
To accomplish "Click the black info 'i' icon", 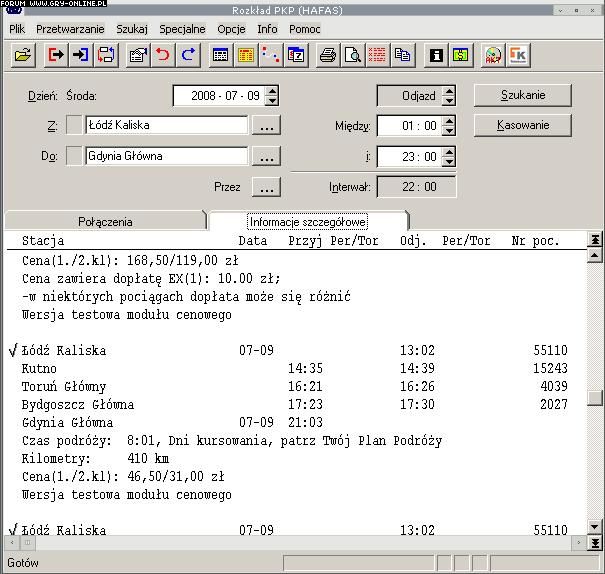I will click(x=436, y=56).
